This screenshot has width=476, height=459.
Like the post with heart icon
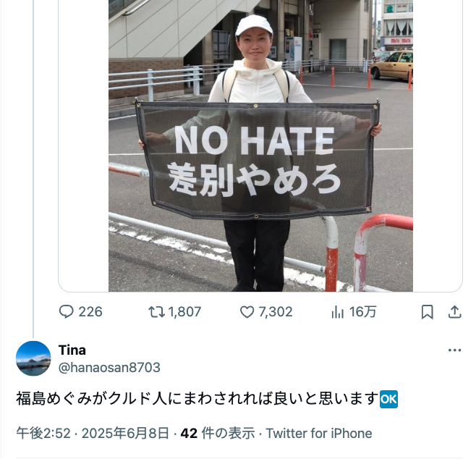tap(247, 312)
